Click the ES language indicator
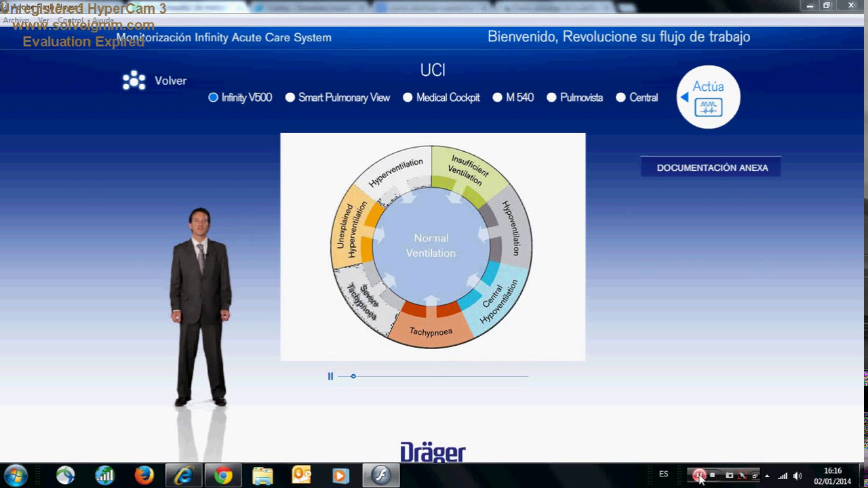Image resolution: width=868 pixels, height=488 pixels. [664, 474]
